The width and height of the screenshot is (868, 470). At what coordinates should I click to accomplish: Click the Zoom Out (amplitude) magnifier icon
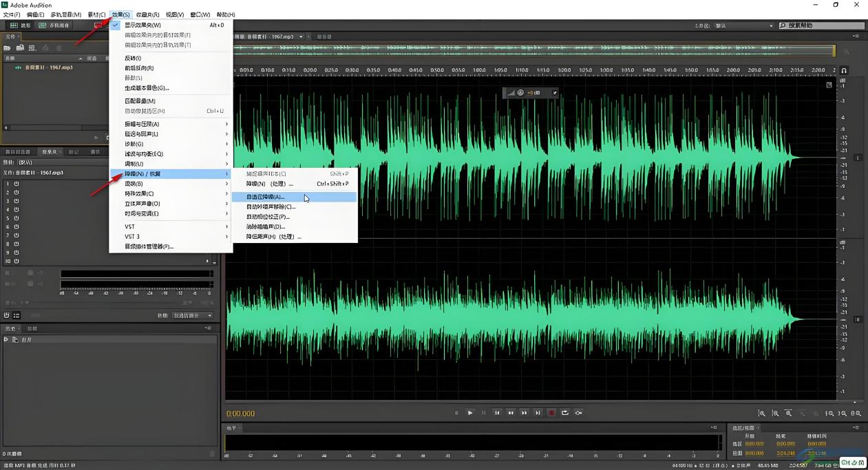(775, 413)
